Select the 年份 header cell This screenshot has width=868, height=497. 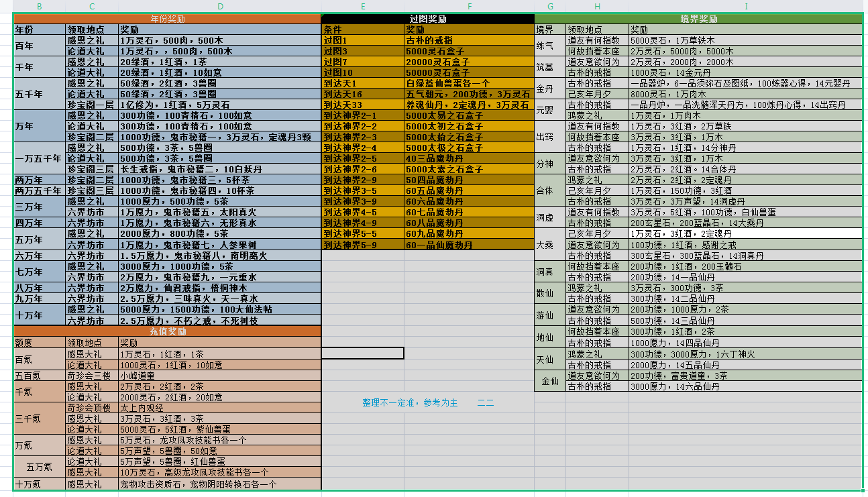[40, 30]
